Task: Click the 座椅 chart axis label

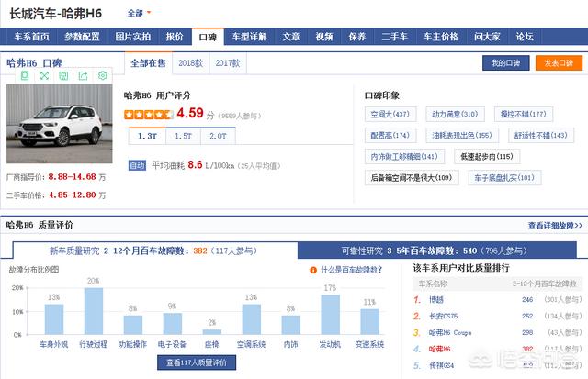Action: click(x=212, y=344)
